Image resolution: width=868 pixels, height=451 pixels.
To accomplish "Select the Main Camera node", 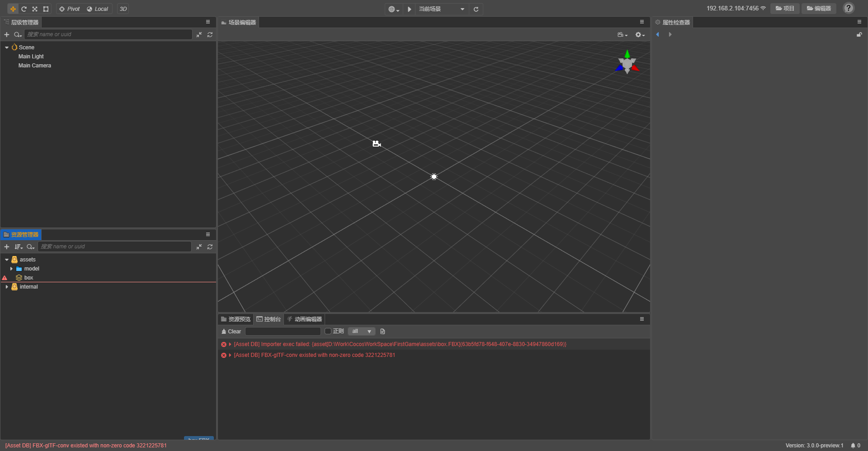I will (x=35, y=66).
